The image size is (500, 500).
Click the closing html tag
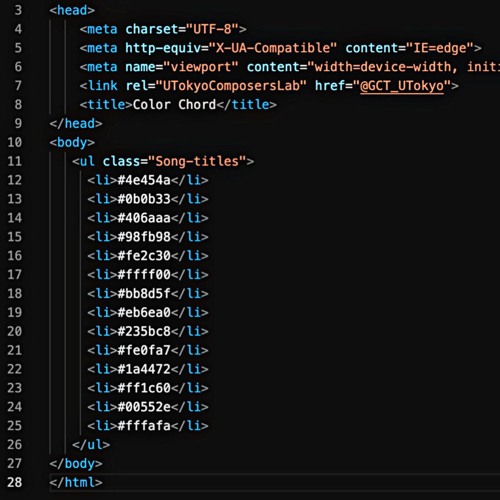[x=76, y=482]
